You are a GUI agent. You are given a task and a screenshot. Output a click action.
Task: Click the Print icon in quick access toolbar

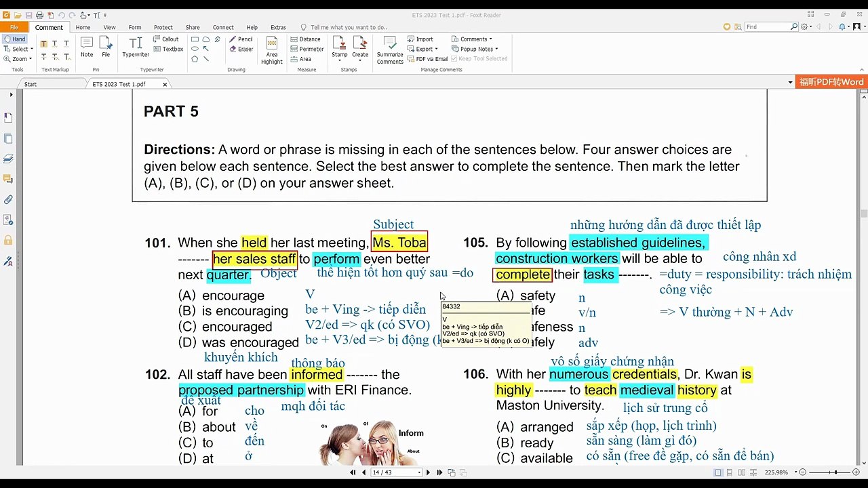pos(39,15)
